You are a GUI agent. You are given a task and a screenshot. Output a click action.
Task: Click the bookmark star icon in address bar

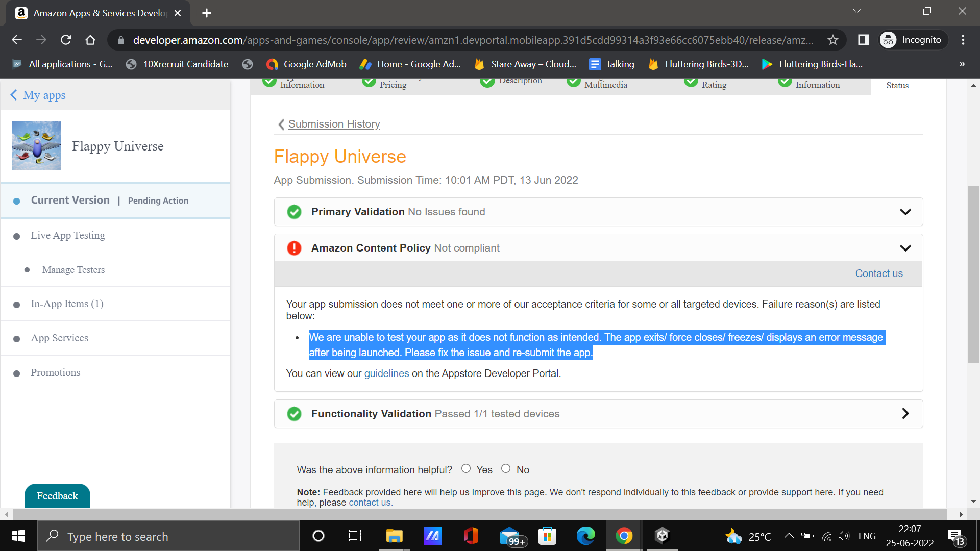click(833, 40)
